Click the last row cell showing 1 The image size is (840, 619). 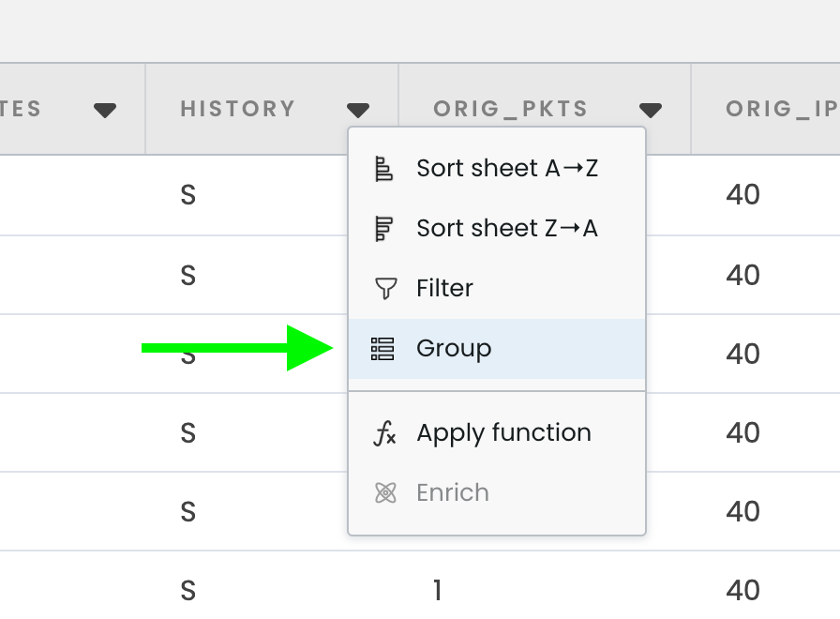(x=437, y=591)
